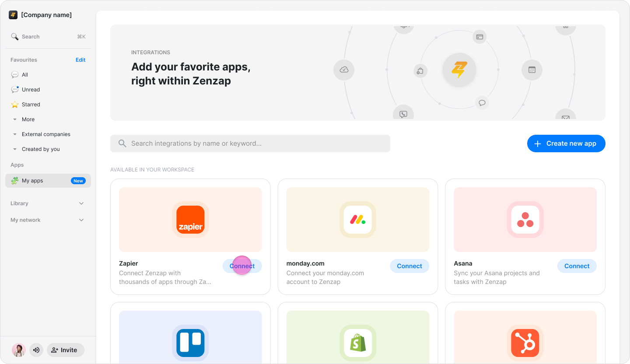Click the Invite button
630x364 pixels.
(x=66, y=350)
